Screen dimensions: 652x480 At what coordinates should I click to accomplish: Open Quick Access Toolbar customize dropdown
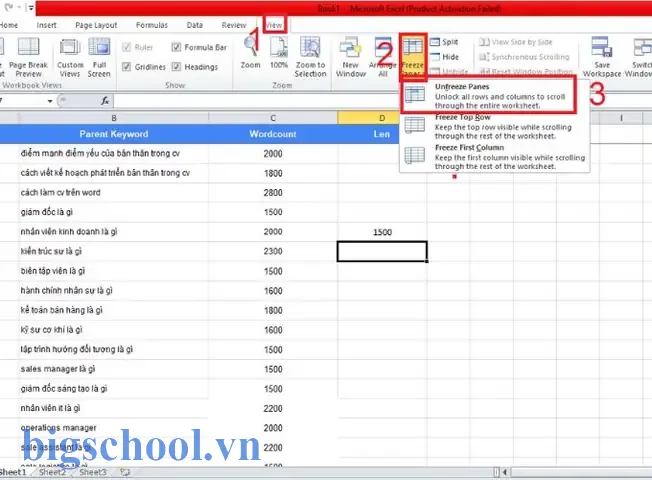[x=31, y=8]
